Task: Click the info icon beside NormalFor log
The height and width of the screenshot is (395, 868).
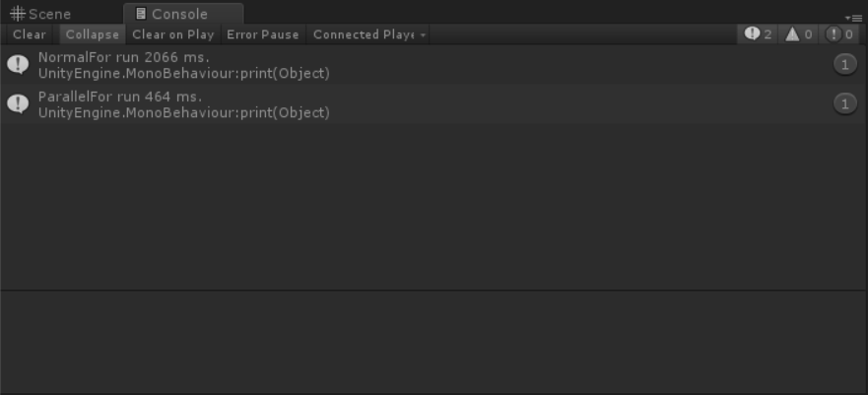Action: (18, 65)
